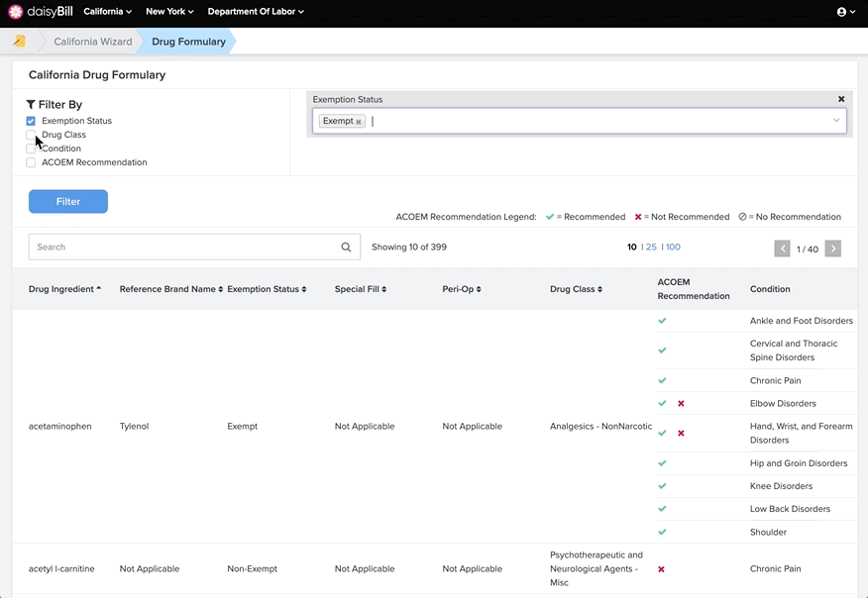This screenshot has width=868, height=598.
Task: Open the California dropdown menu
Action: coord(107,11)
